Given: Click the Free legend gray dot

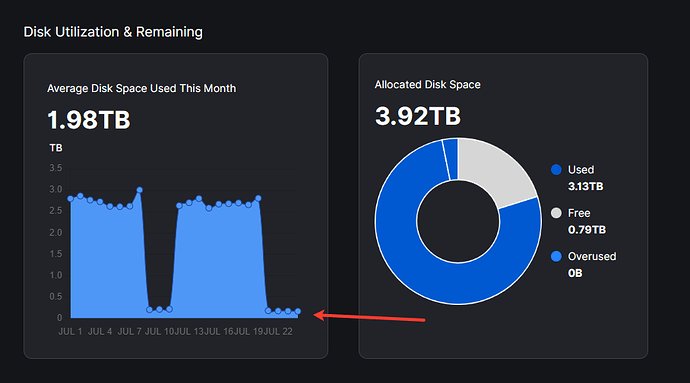Looking at the screenshot, I should [x=556, y=213].
